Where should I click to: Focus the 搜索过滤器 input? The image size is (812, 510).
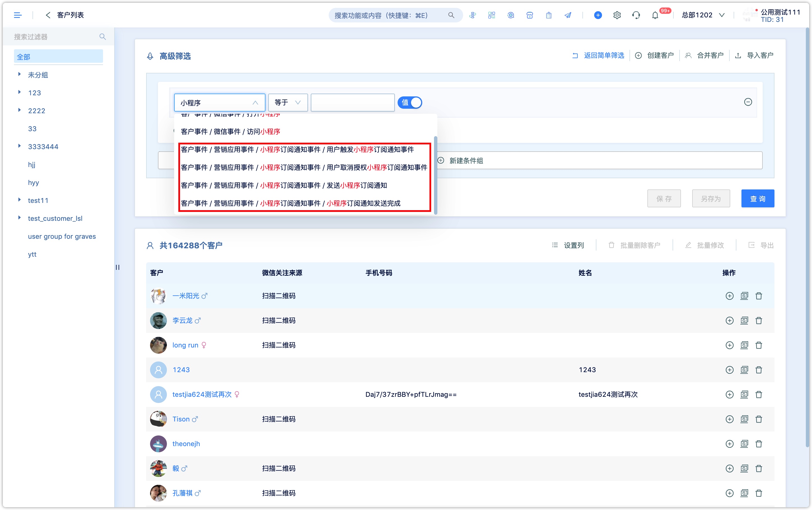(54, 37)
